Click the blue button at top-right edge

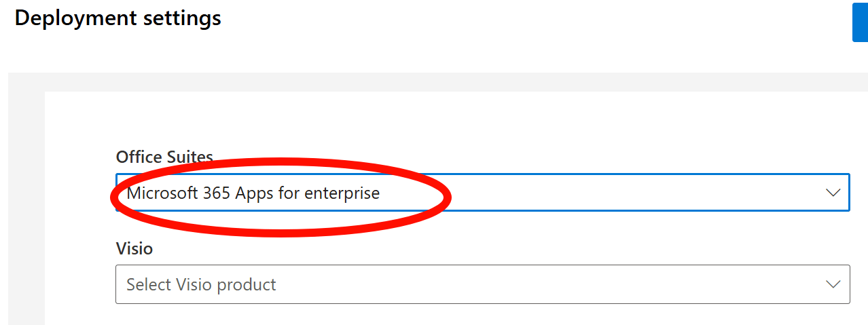[860, 22]
